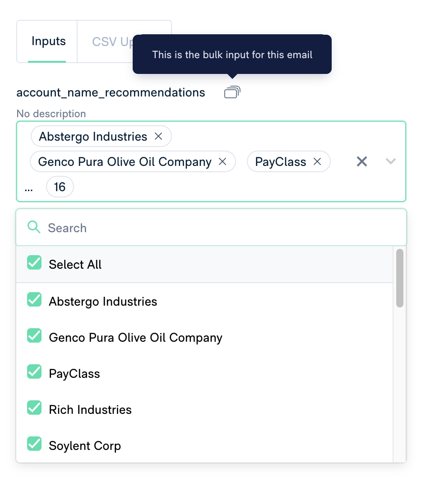The height and width of the screenshot is (504, 426).
Task: Toggle the Genco Pura Olive Oil Company checkbox
Action: click(34, 335)
